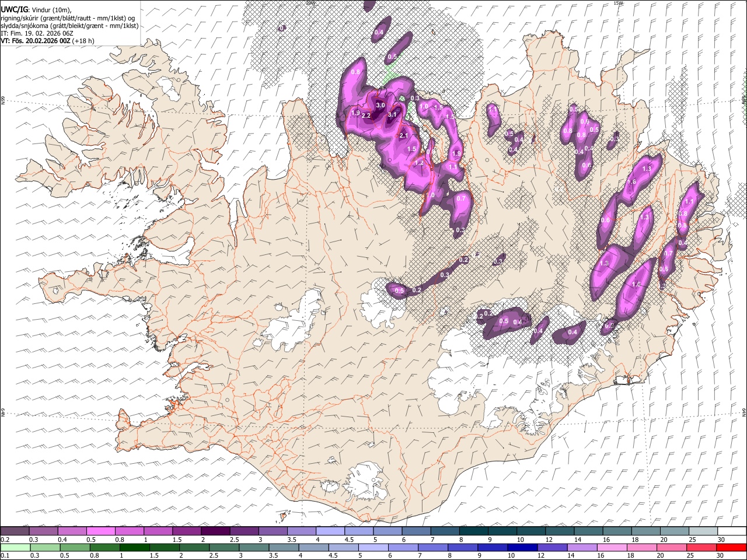The height and width of the screenshot is (560, 747).
Task: Select the rain-scale swatch labeled 25
Action: 701,547
